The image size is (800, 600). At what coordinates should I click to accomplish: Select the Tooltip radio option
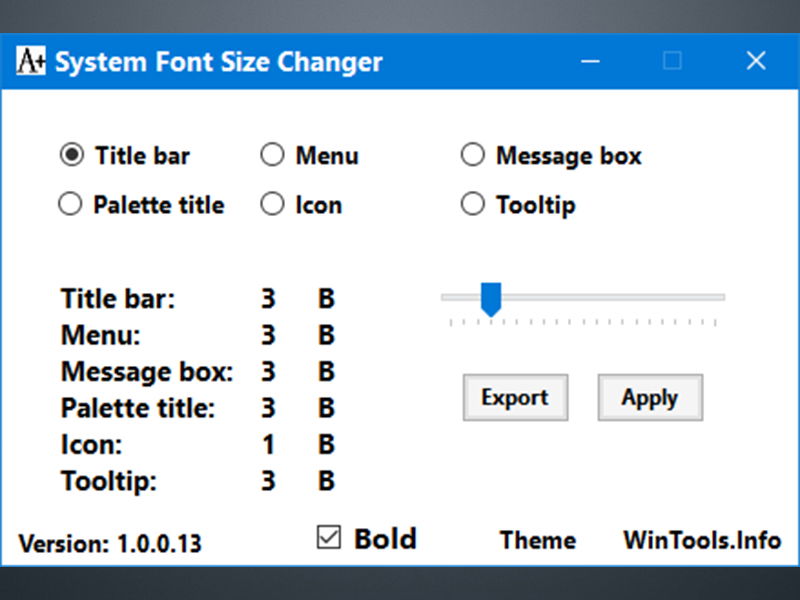click(x=472, y=205)
